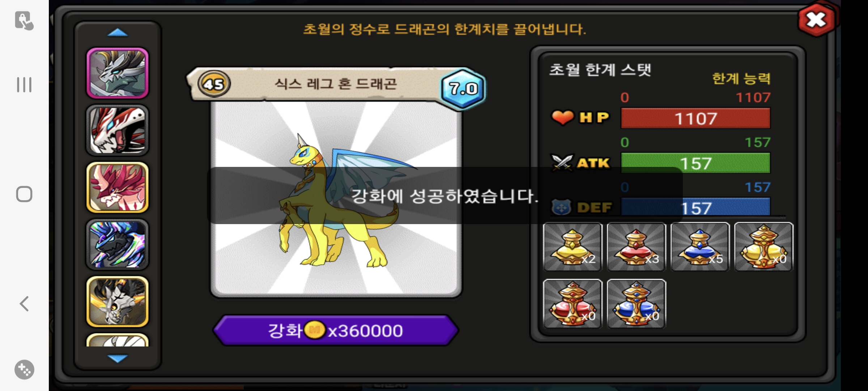This screenshot has height=391, width=868.
Task: Tap the Android back navigation arrow
Action: point(24,304)
